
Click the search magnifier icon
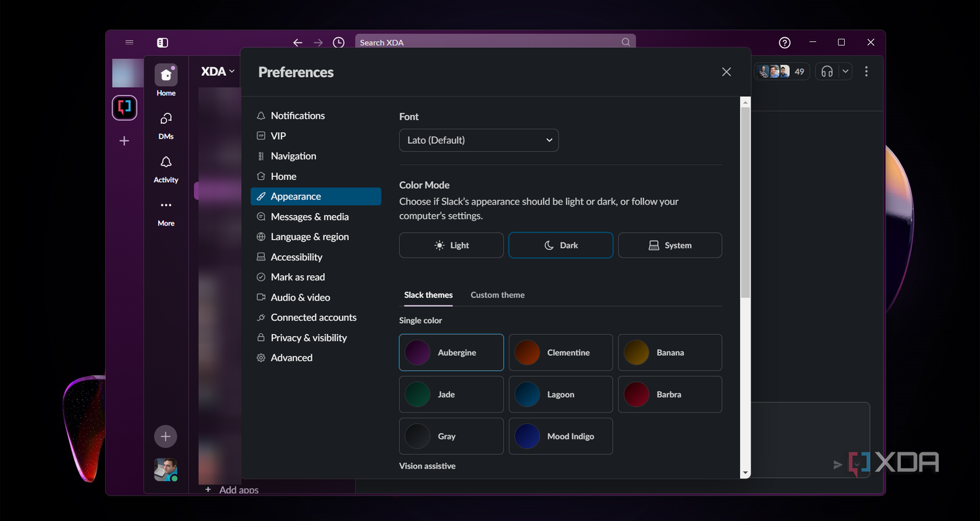626,42
